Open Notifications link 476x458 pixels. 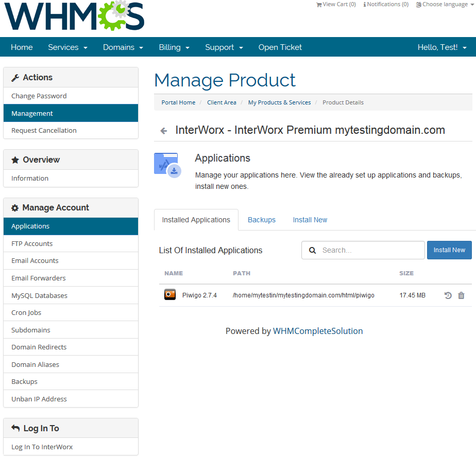click(386, 5)
